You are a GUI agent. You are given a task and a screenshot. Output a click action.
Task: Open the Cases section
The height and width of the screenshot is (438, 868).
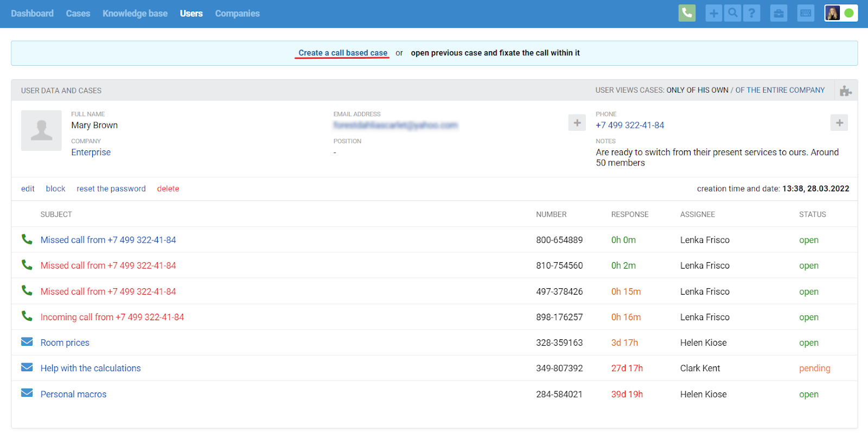click(x=78, y=14)
